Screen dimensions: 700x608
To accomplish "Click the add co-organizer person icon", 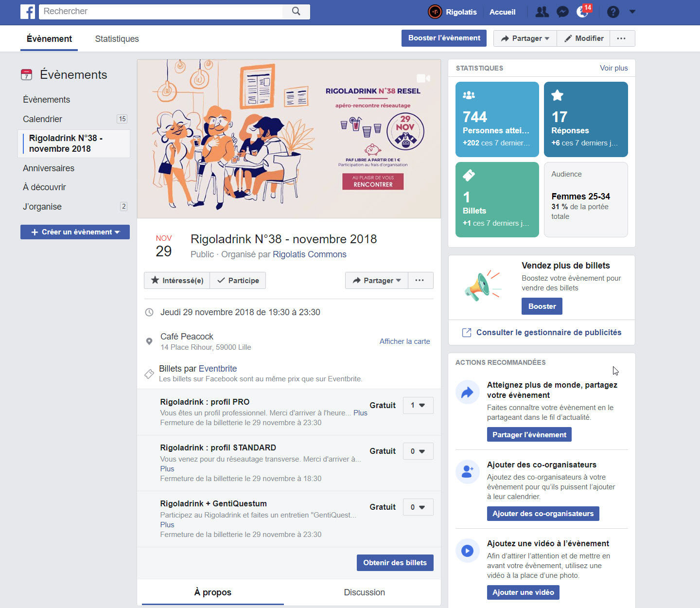I will [467, 472].
